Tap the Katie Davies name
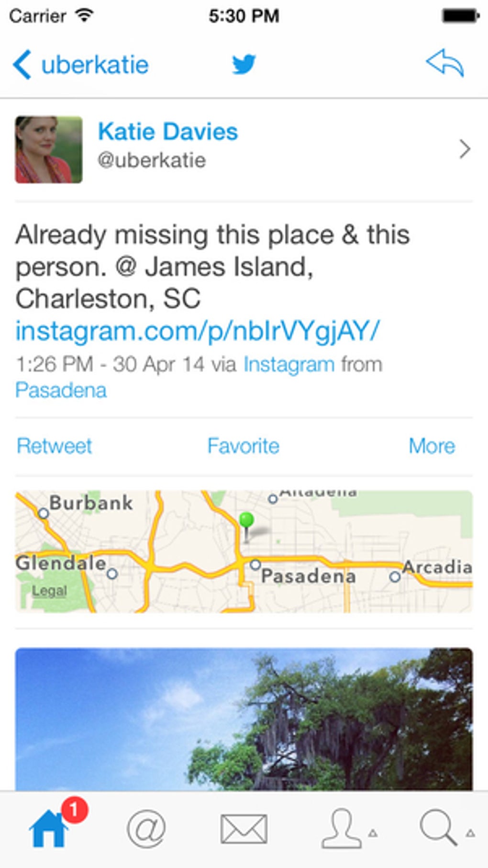 point(168,132)
